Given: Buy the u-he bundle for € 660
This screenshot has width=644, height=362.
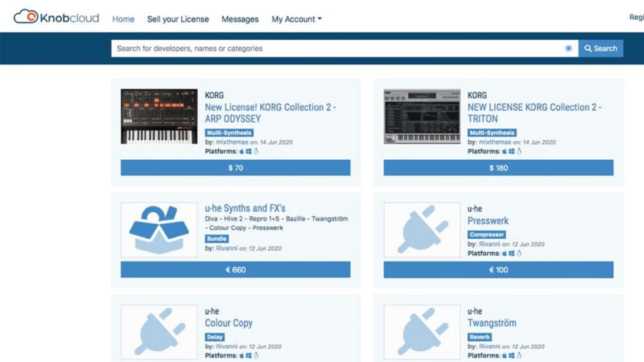Looking at the screenshot, I should coord(236,270).
